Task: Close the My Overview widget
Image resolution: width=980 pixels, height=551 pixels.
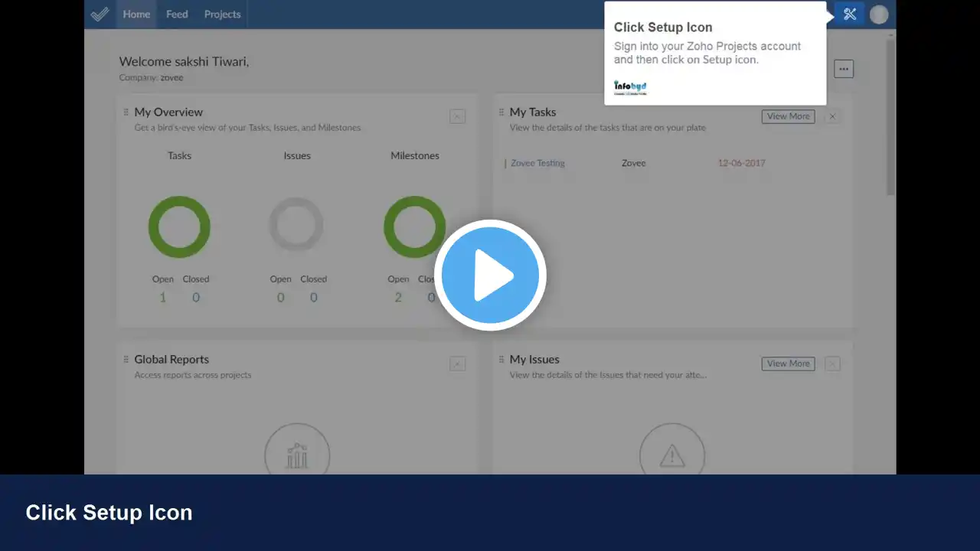Action: 457,116
